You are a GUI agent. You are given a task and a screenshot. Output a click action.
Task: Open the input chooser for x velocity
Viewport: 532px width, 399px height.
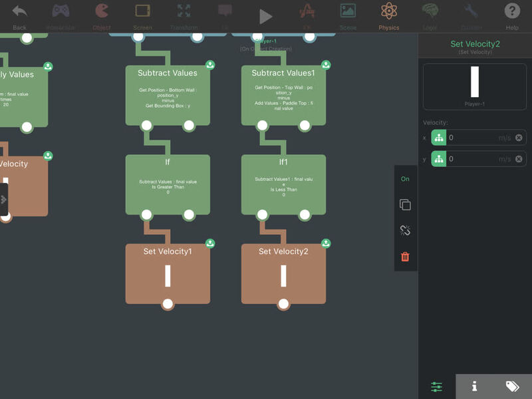pos(439,138)
